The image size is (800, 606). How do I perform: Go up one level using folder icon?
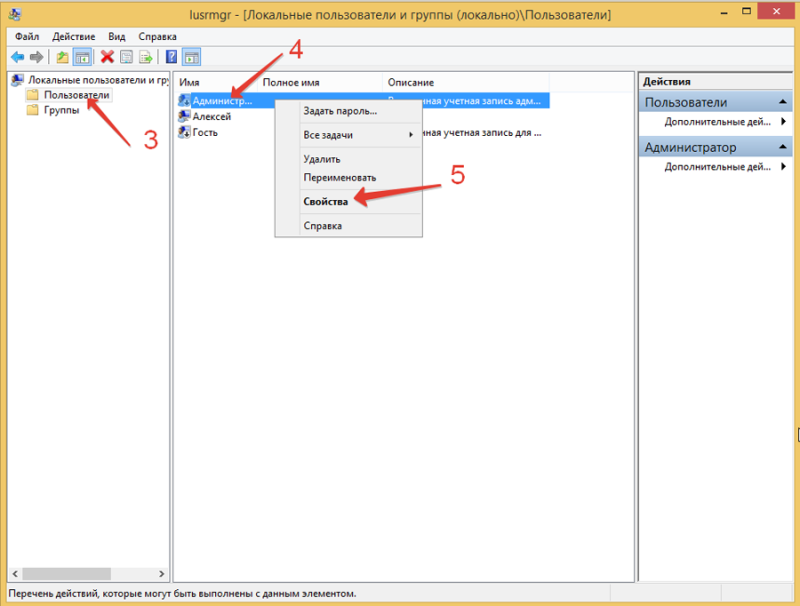[62, 56]
